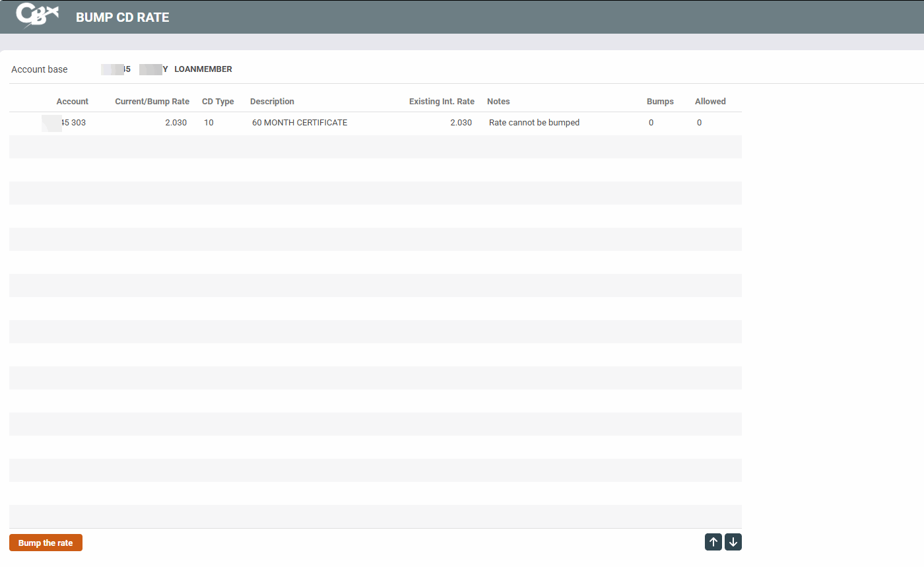924x567 pixels.
Task: Click the Bump the rate button
Action: (46, 543)
